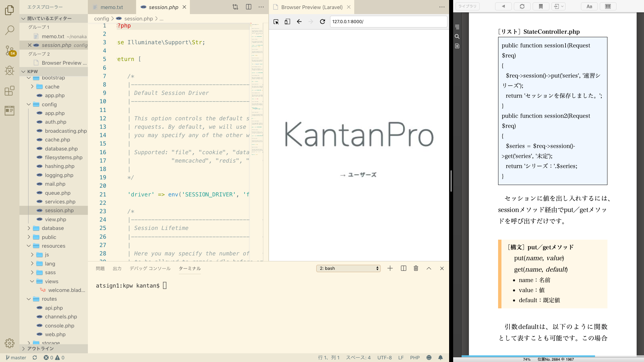Open the notifications bell in status bar
Image resolution: width=644 pixels, height=362 pixels.
[440, 358]
